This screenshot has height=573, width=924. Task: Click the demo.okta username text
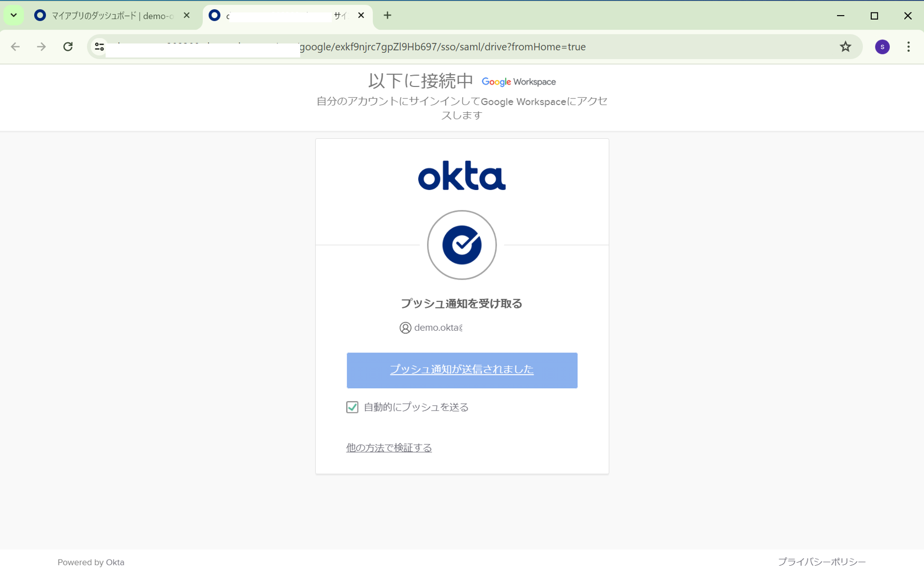[438, 328]
